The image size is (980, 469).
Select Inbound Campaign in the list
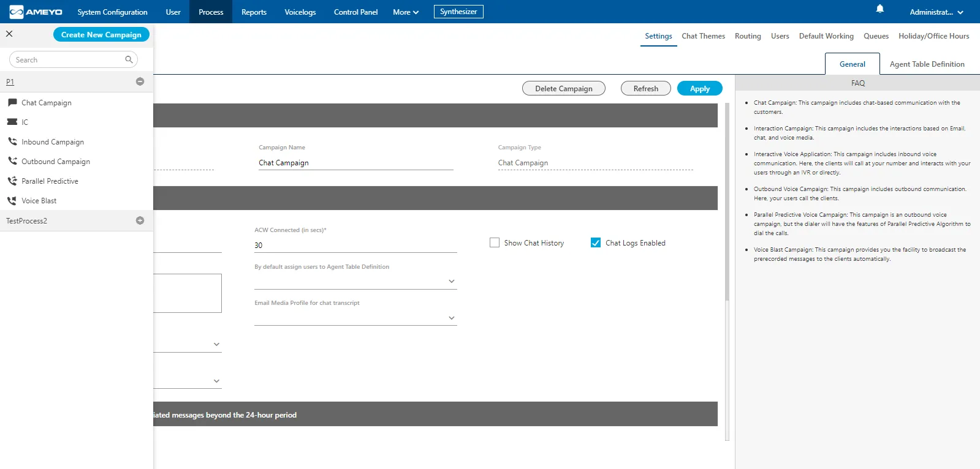tap(53, 141)
